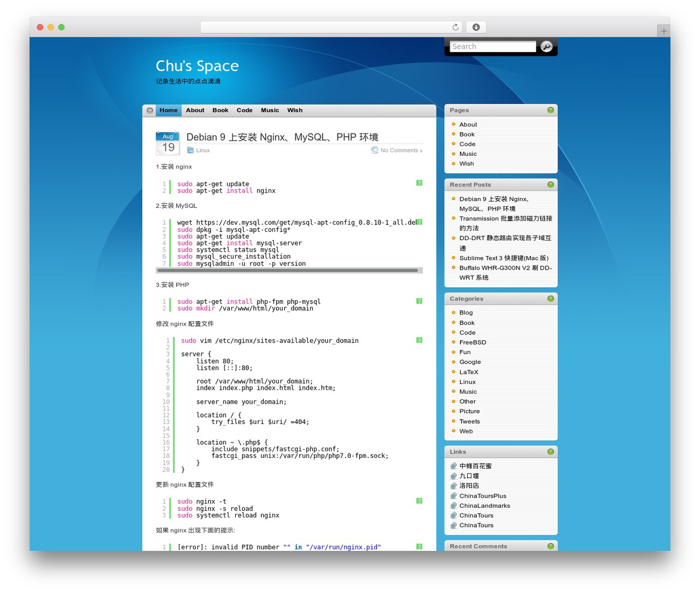Click the help icon on PHP install code

419,301
